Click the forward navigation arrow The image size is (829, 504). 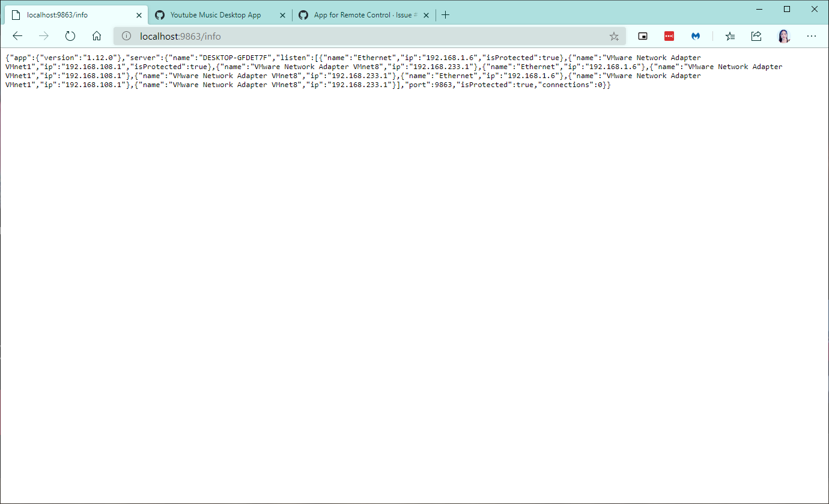(x=43, y=35)
